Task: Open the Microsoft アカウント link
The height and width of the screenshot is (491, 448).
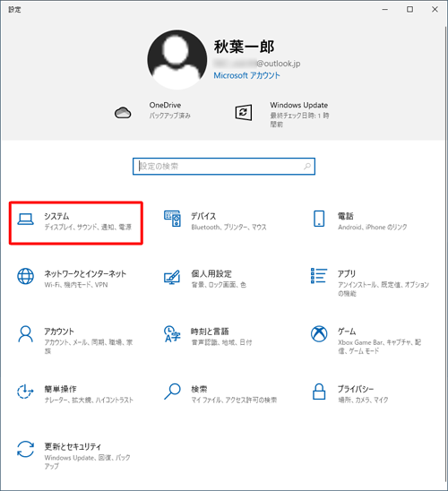Action: click(x=246, y=75)
